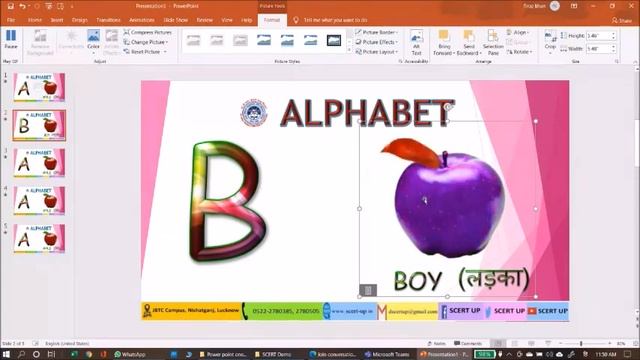
Task: Click the layout options button below the picture
Action: pyautogui.click(x=368, y=290)
